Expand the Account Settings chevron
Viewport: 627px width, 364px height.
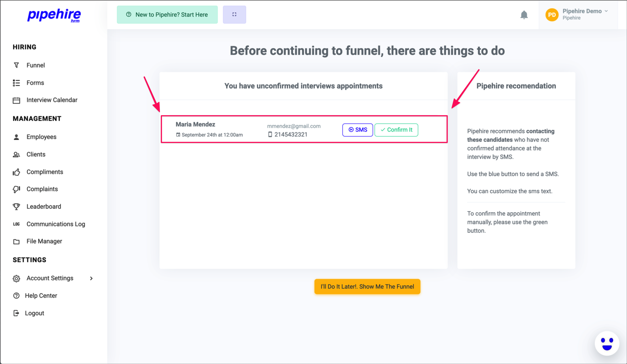91,278
